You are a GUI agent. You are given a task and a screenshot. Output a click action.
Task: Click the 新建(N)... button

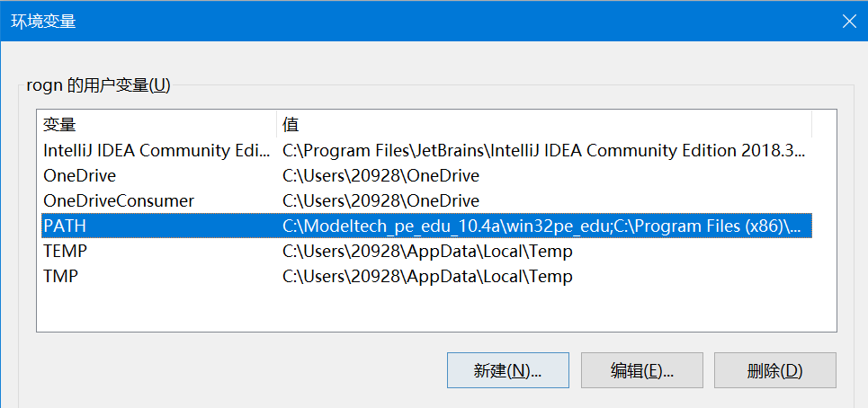tap(507, 370)
